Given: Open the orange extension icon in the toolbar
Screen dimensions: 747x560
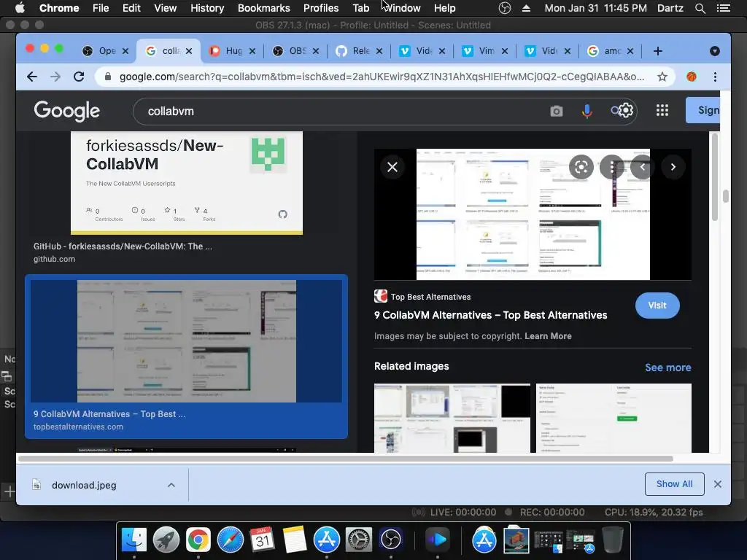Looking at the screenshot, I should click(692, 77).
